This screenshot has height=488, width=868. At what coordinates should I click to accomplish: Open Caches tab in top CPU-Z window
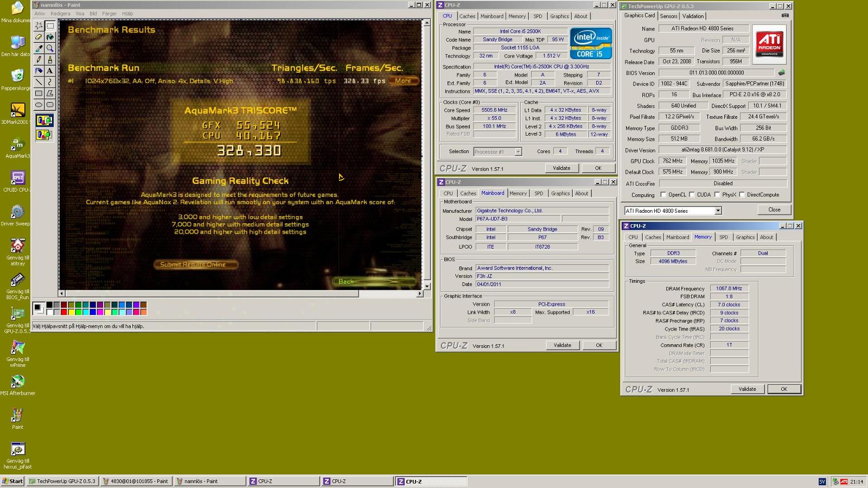[x=467, y=16]
